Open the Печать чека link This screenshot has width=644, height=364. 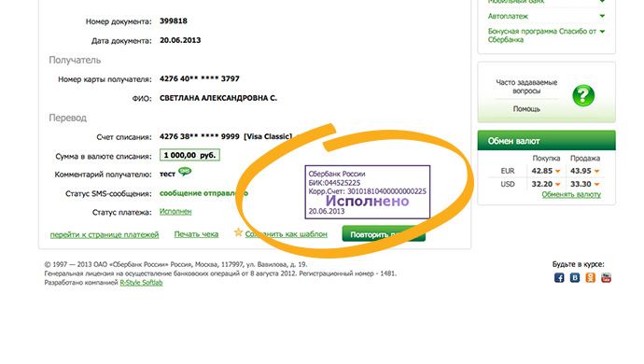[196, 234]
